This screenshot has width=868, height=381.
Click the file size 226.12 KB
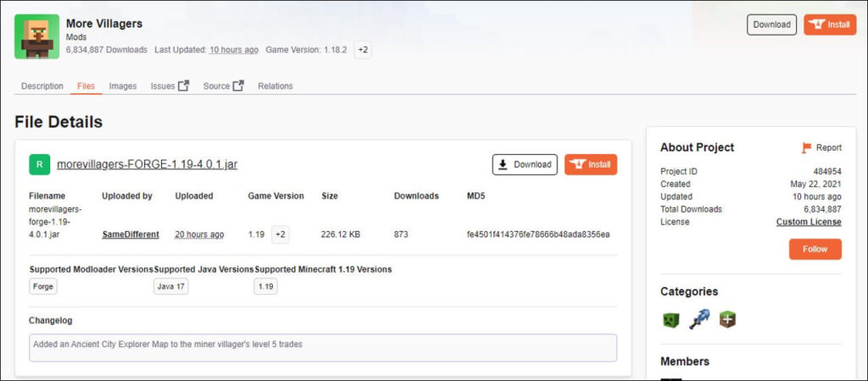pyautogui.click(x=341, y=235)
